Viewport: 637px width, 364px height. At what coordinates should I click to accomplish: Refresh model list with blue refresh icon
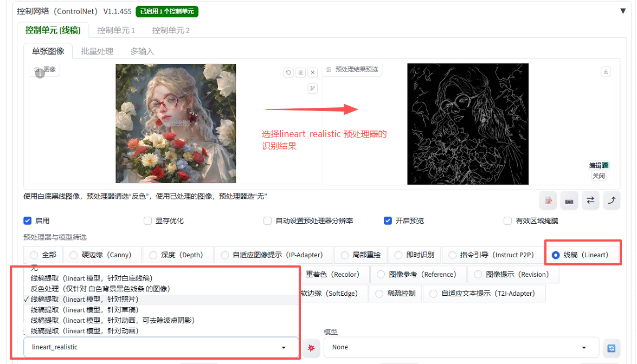tap(612, 348)
